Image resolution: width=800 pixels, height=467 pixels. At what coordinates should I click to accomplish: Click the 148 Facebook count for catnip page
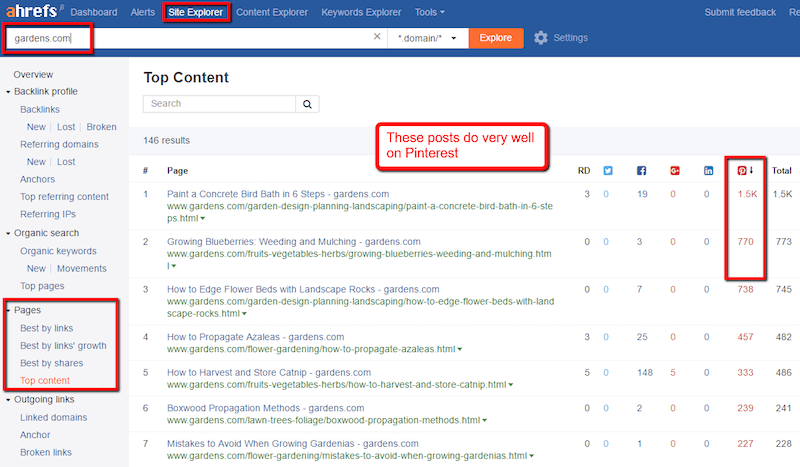645,373
